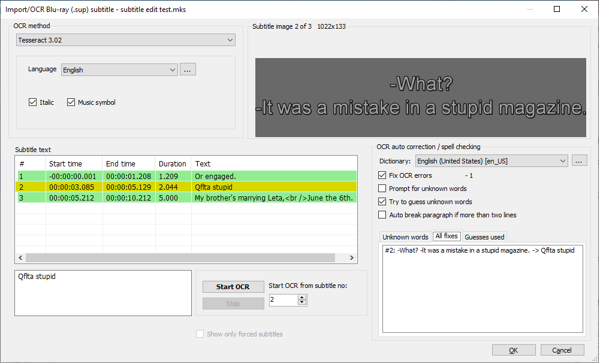Switch to the Unknown words tab
This screenshot has width=600, height=364.
[x=405, y=237]
